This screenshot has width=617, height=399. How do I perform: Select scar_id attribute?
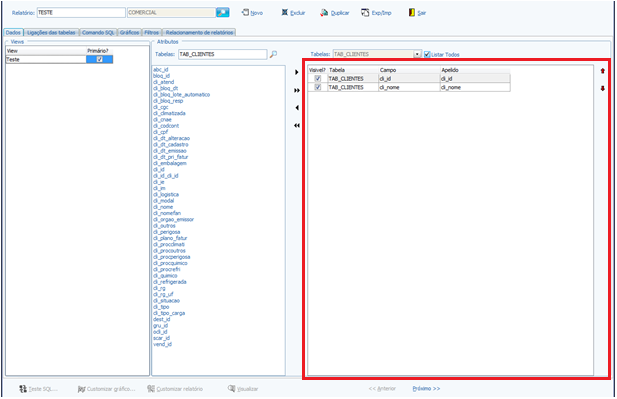tap(161, 338)
